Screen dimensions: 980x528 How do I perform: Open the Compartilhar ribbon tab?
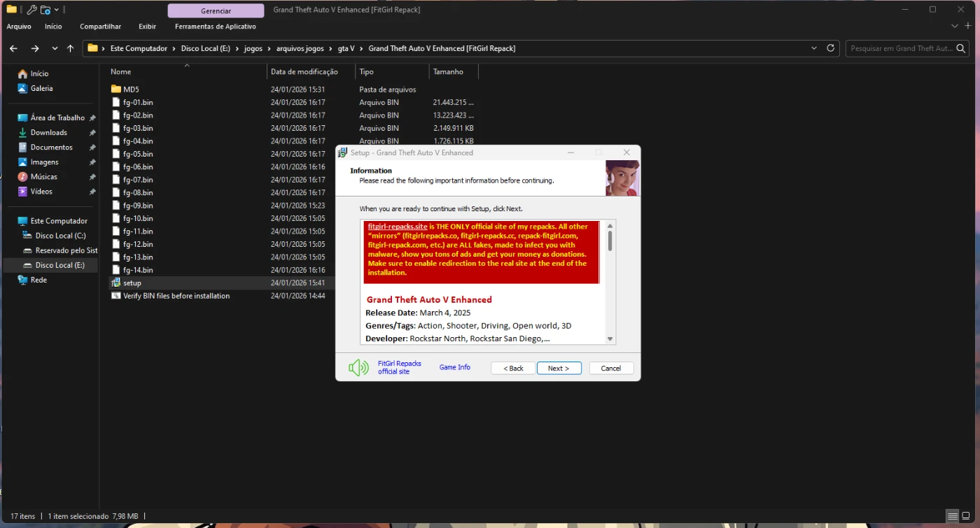coord(100,27)
